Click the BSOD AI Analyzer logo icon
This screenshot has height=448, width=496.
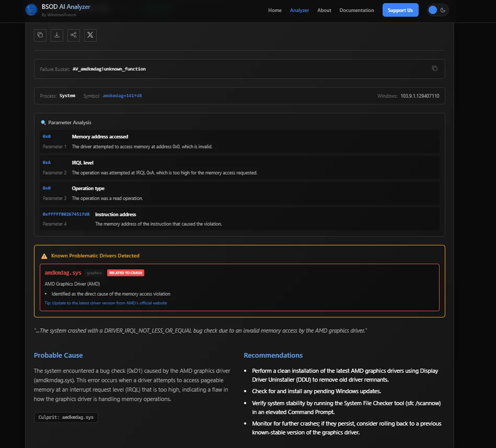[31, 10]
